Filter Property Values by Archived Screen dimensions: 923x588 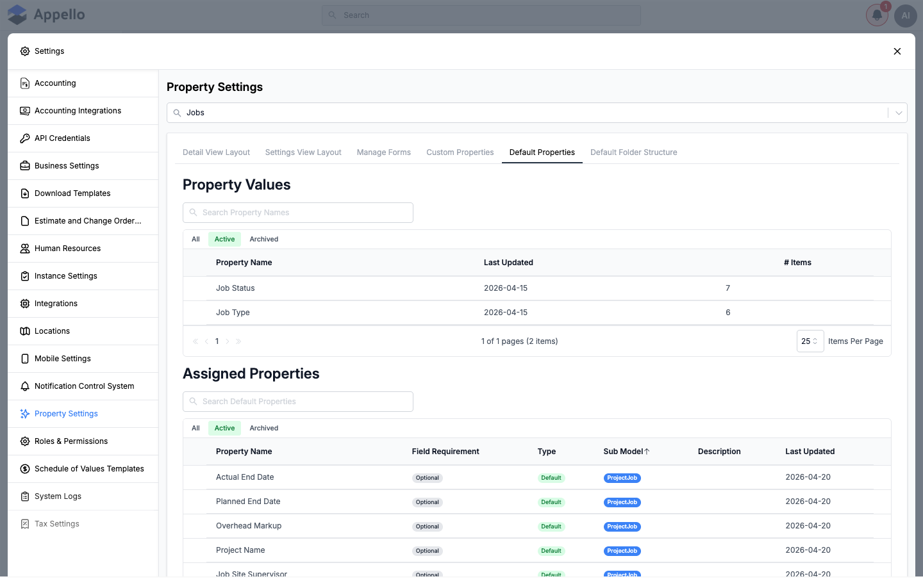(x=264, y=240)
